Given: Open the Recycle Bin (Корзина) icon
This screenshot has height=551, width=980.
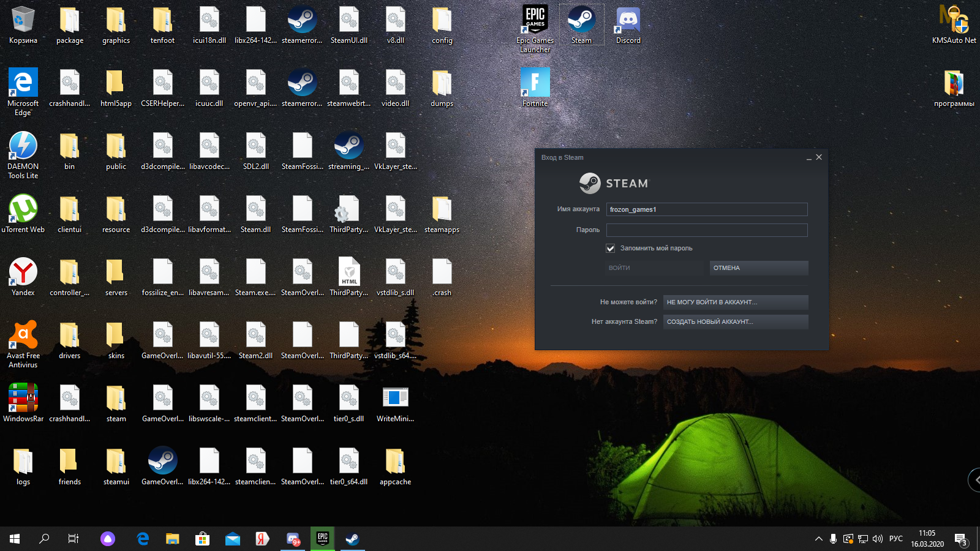Looking at the screenshot, I should pos(23,26).
